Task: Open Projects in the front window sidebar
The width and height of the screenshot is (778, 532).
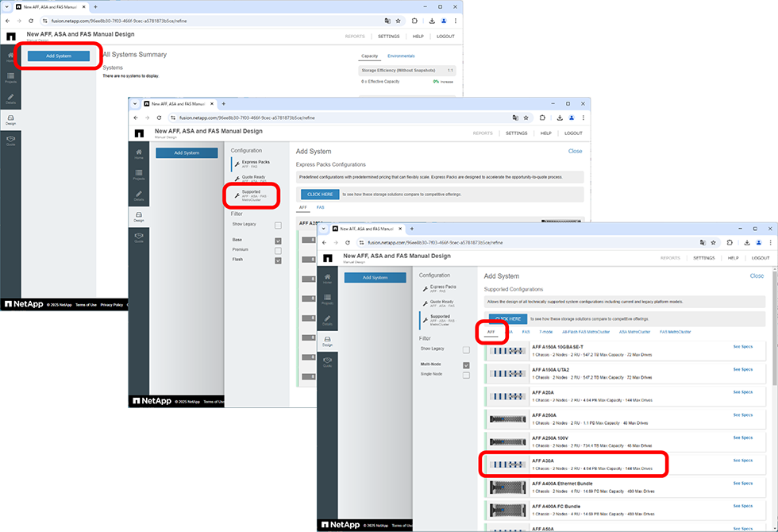Action: click(x=327, y=299)
